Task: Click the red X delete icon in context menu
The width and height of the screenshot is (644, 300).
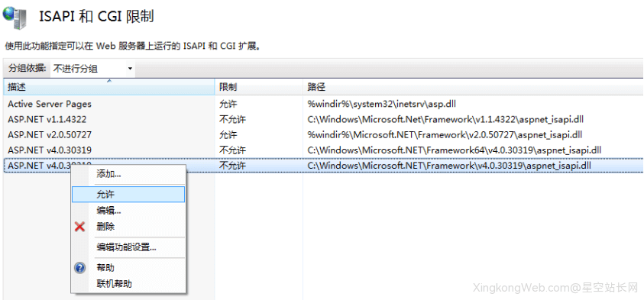Action: pos(79,227)
